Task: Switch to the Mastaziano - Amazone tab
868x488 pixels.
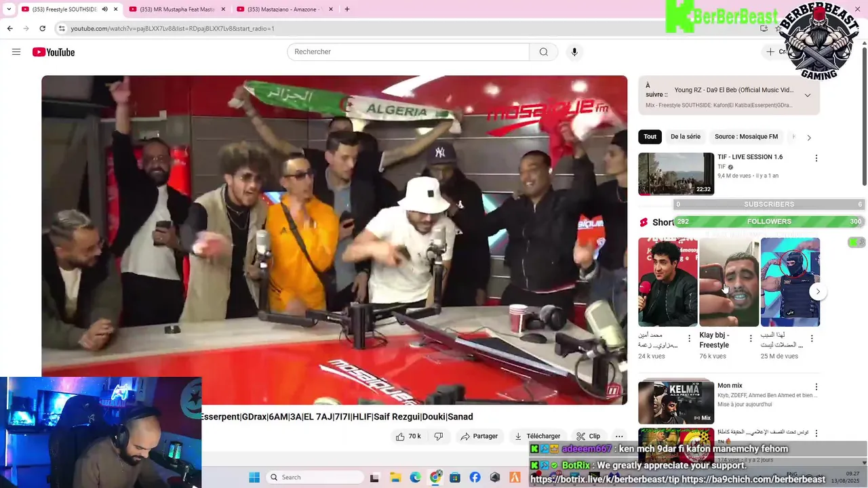Action: [x=283, y=9]
